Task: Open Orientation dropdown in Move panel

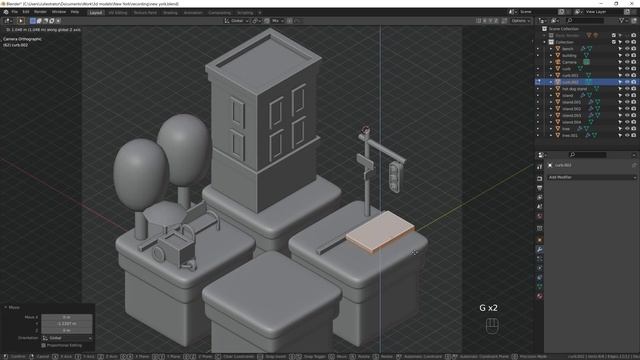Action: pos(67,338)
